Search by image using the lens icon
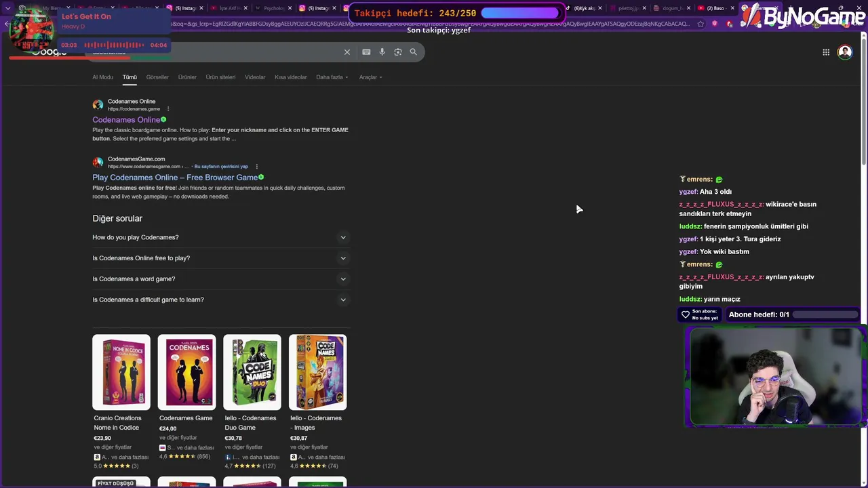The image size is (868, 488). [398, 52]
